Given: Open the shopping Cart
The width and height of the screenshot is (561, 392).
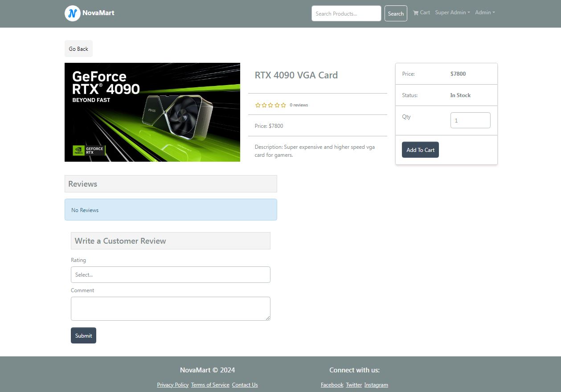Looking at the screenshot, I should [x=422, y=12].
